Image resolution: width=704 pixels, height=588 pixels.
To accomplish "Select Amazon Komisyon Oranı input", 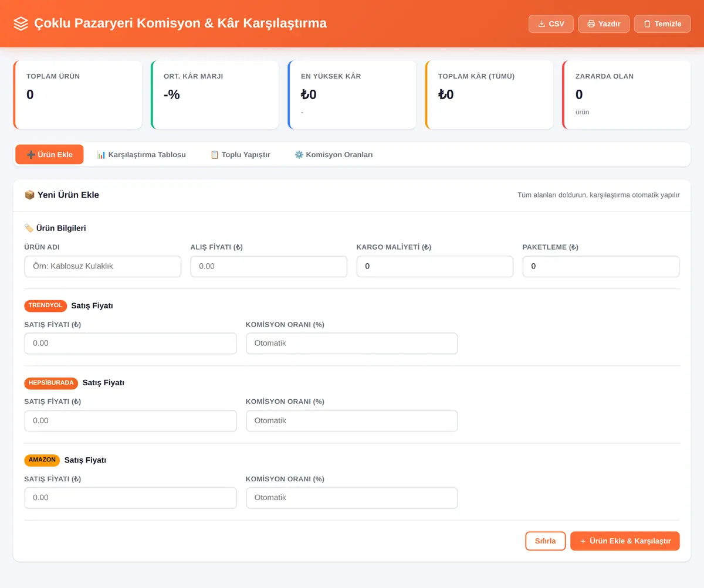I will pyautogui.click(x=352, y=498).
